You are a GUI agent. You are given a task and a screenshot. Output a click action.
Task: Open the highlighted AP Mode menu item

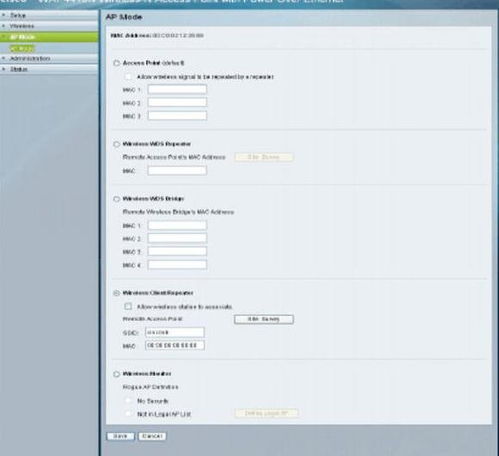(x=49, y=37)
